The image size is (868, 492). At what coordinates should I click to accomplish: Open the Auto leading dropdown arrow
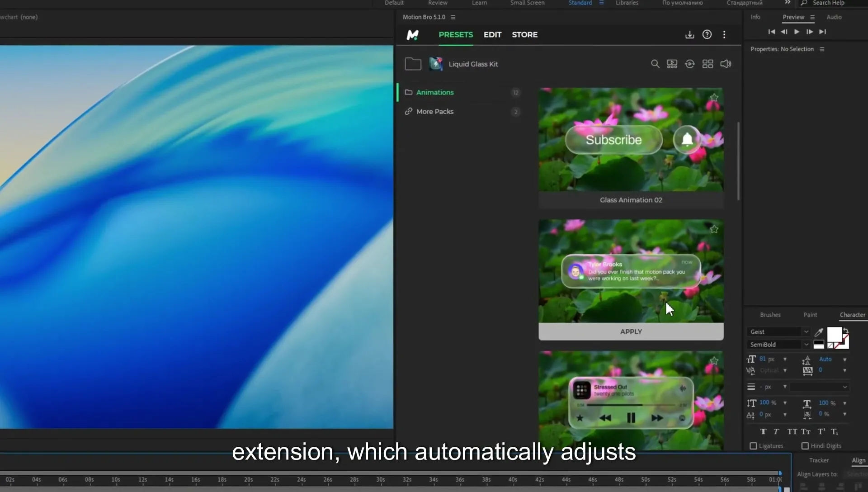click(844, 360)
